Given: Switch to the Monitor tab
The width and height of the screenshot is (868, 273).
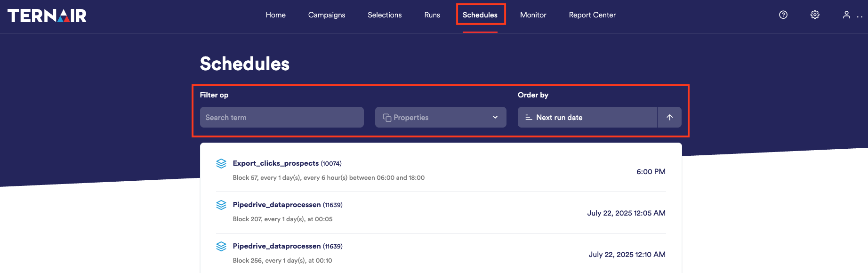Looking at the screenshot, I should click(533, 15).
